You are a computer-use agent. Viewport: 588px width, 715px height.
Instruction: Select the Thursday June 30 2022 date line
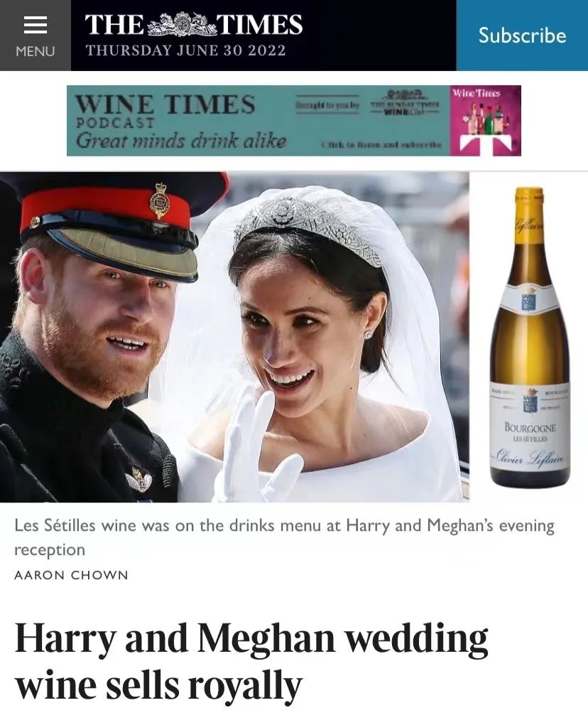click(x=186, y=50)
